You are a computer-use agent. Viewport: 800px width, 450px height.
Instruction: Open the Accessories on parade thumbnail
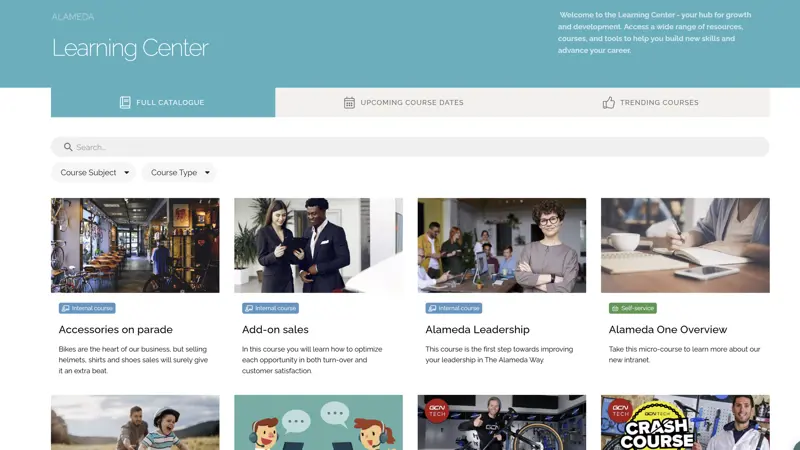tap(135, 245)
